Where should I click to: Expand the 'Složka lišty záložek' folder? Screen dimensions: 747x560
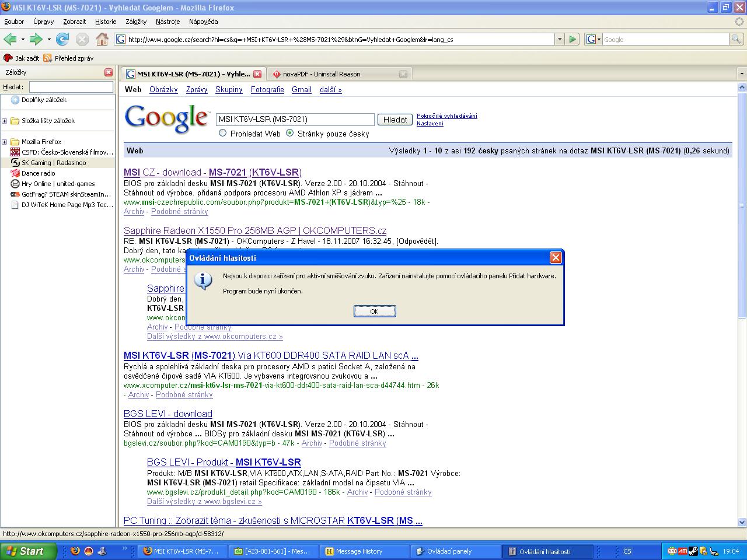click(5, 121)
